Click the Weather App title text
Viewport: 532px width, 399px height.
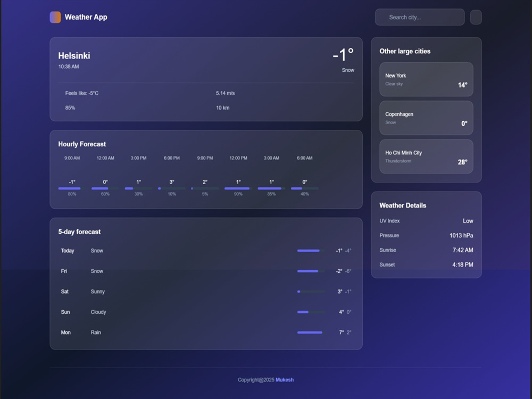click(86, 18)
